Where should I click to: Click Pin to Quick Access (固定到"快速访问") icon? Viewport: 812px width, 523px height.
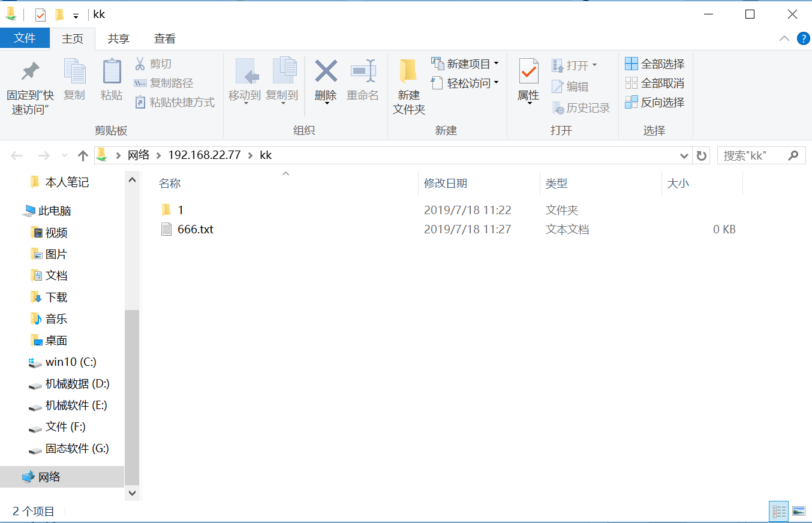click(x=30, y=72)
